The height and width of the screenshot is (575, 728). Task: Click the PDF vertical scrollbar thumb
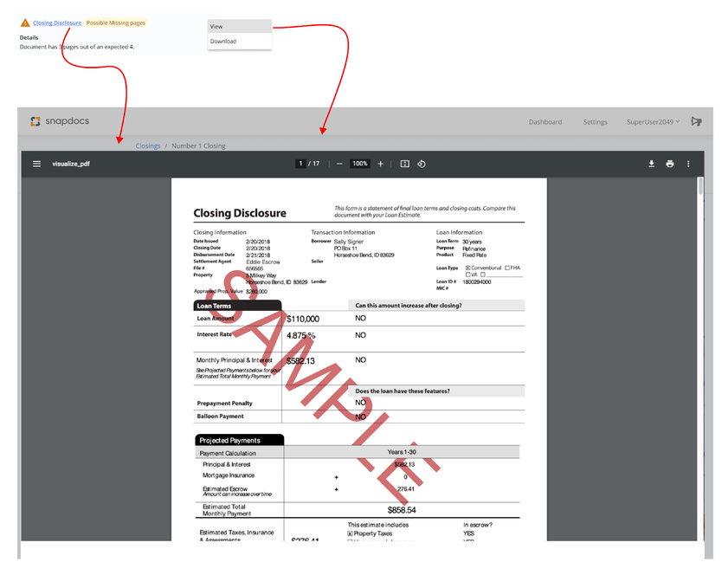700,186
